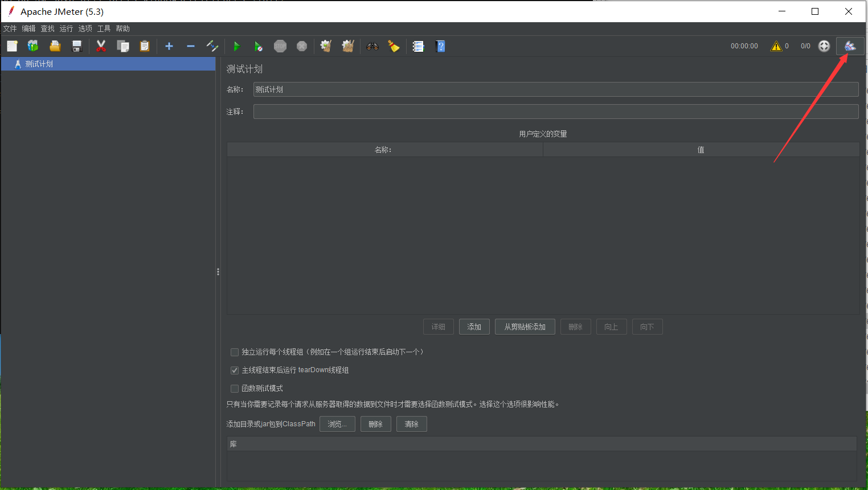Click the 向下 button
This screenshot has width=868, height=490.
tap(648, 327)
